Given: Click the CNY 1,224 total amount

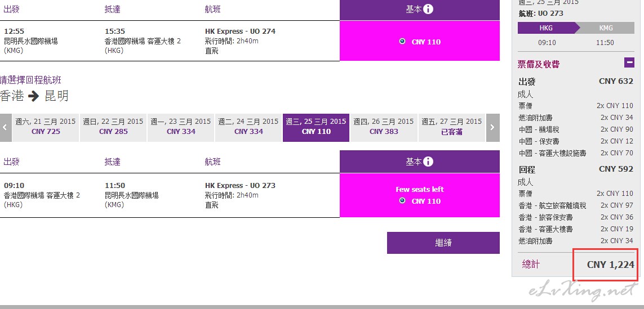Looking at the screenshot, I should (610, 265).
